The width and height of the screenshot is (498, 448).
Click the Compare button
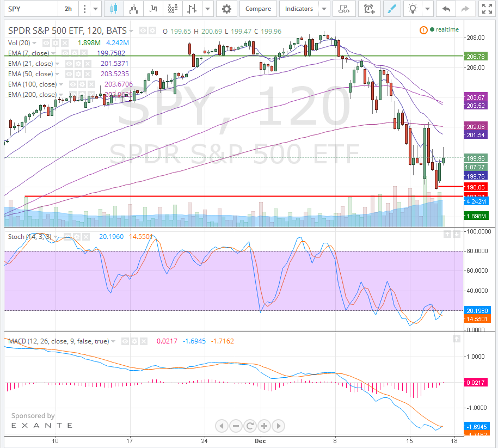pyautogui.click(x=258, y=9)
